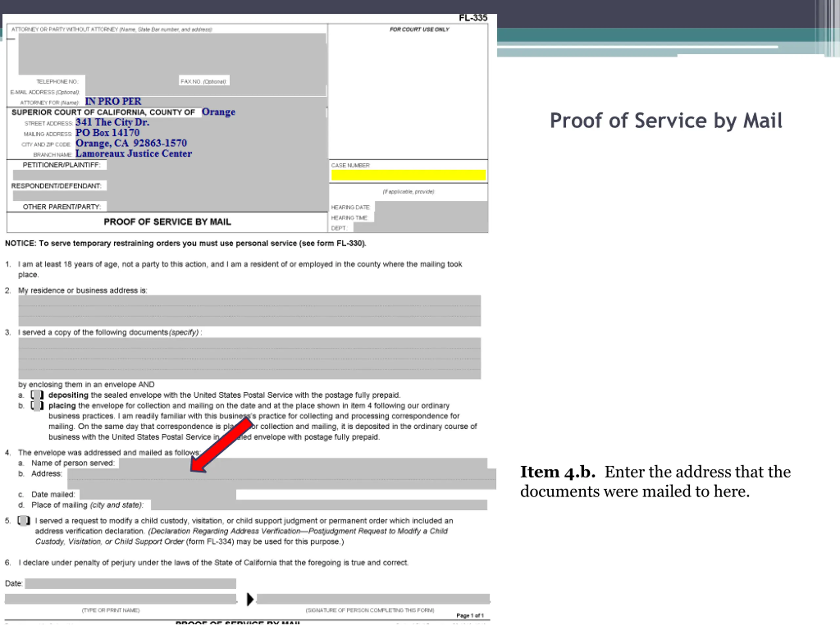Tick checkbox for item 5 address verification
The image size is (840, 630).
click(x=24, y=520)
